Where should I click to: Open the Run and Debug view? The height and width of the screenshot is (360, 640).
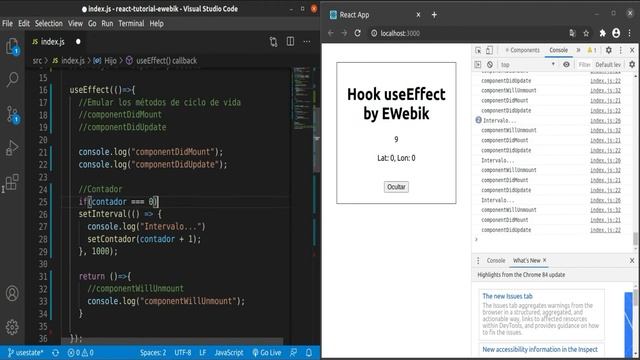pos(12,148)
